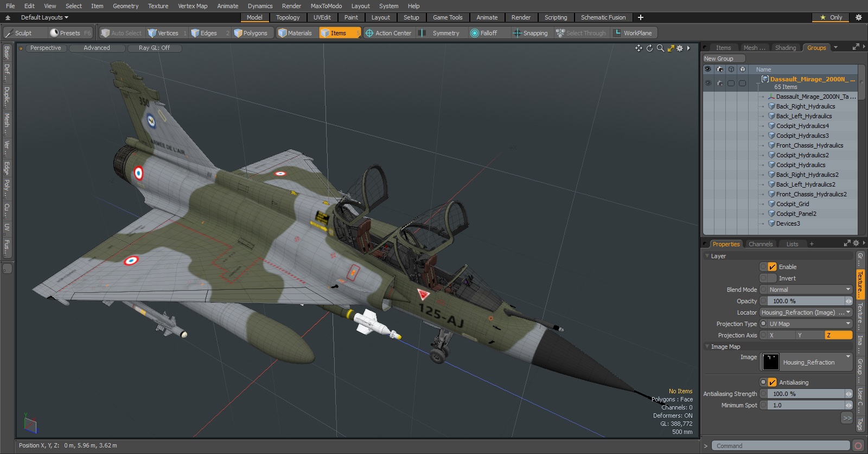Viewport: 868px width, 454px height.
Task: Open Properties panel settings gear
Action: click(x=856, y=243)
